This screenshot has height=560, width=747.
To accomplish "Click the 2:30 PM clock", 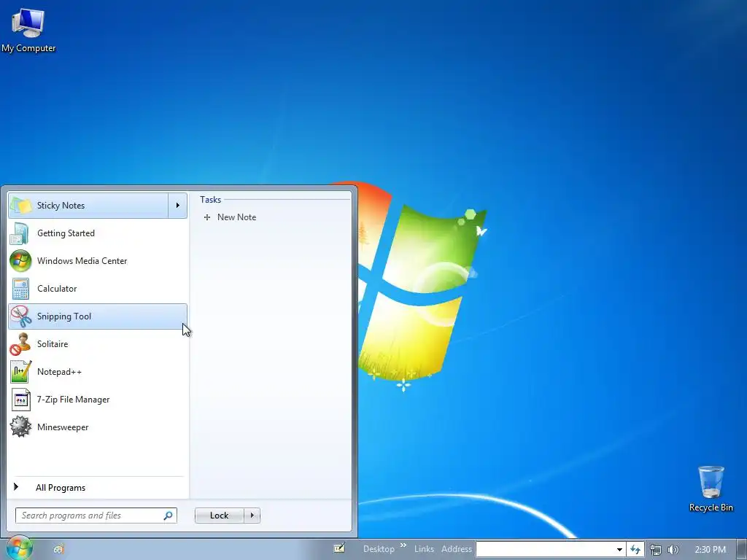I will pos(711,550).
